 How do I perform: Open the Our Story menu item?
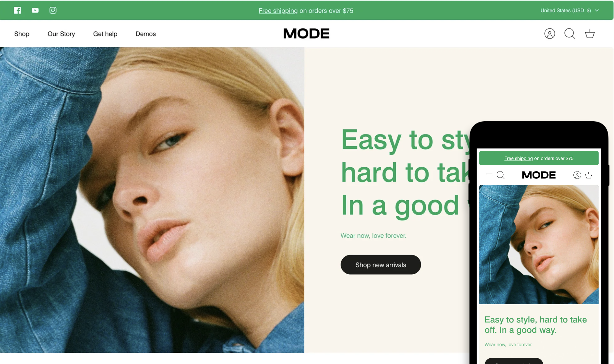[61, 34]
